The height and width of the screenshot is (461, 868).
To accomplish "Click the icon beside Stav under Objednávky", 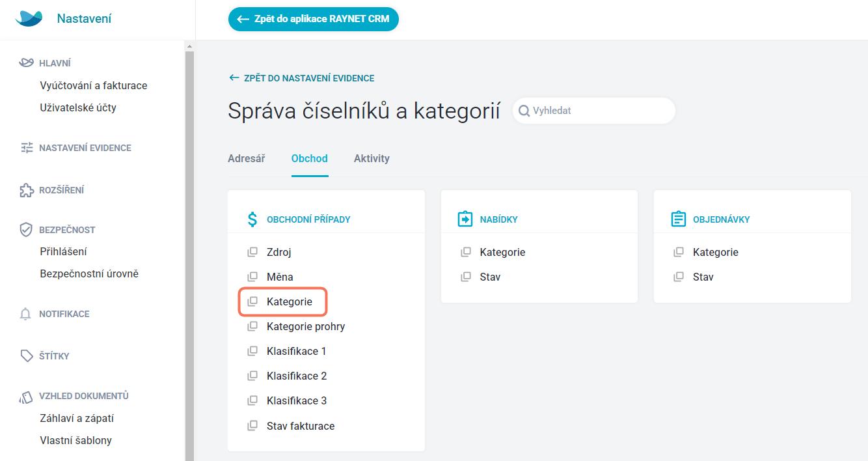I will 678,277.
